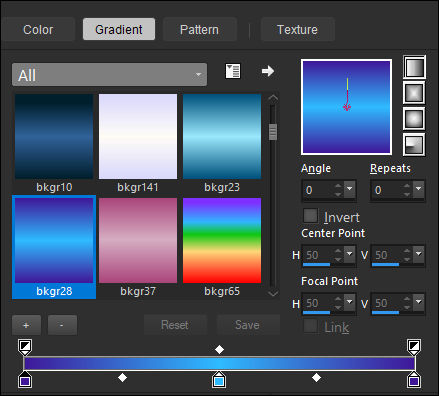Click the top opacity midpoint diamond

click(x=219, y=349)
